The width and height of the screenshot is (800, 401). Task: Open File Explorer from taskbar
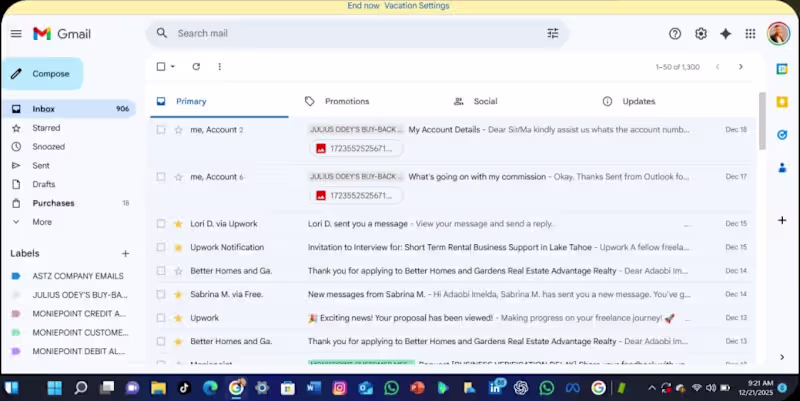pyautogui.click(x=158, y=388)
